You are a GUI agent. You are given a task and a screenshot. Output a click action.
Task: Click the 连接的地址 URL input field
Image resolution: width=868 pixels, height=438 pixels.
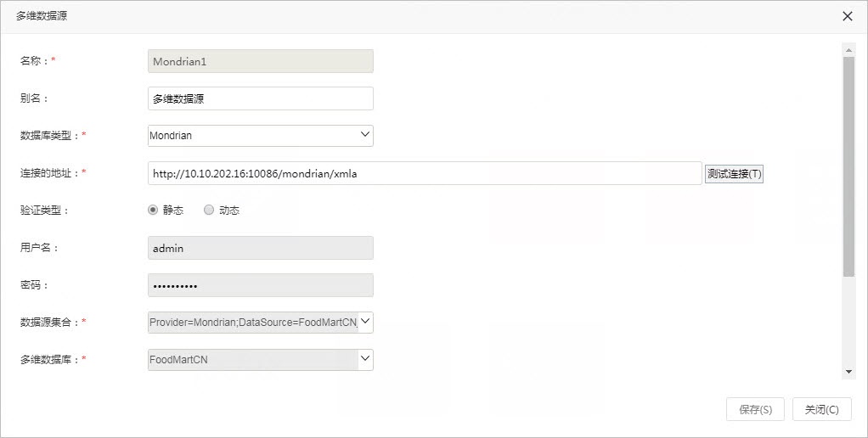click(425, 173)
